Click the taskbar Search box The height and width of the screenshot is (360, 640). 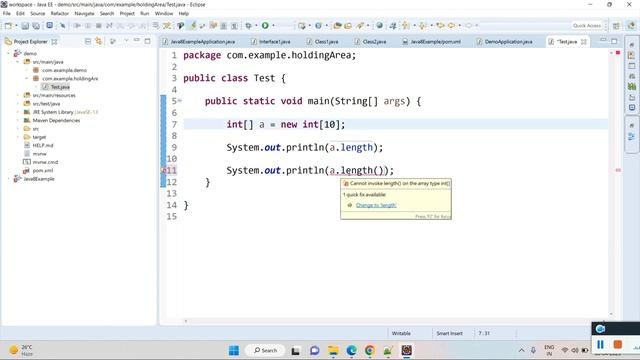pos(265,350)
